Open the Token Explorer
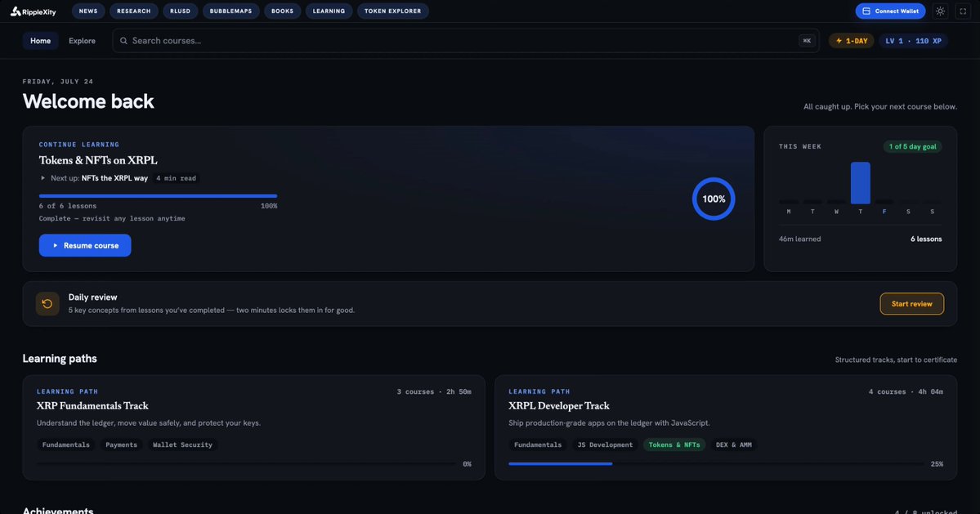This screenshot has width=980, height=514. pos(392,11)
